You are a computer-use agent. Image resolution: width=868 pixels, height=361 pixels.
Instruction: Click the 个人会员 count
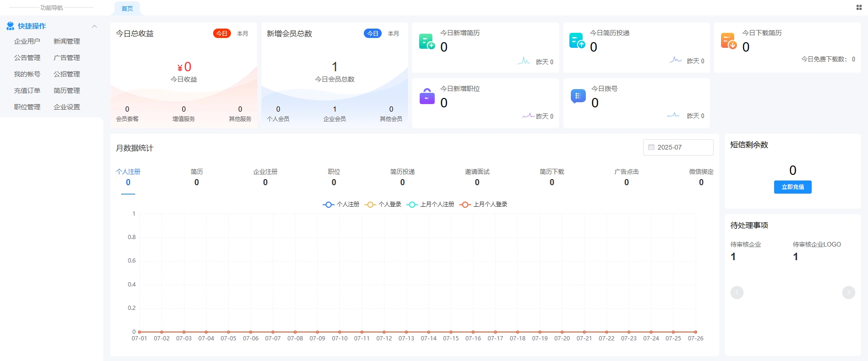coord(278,109)
